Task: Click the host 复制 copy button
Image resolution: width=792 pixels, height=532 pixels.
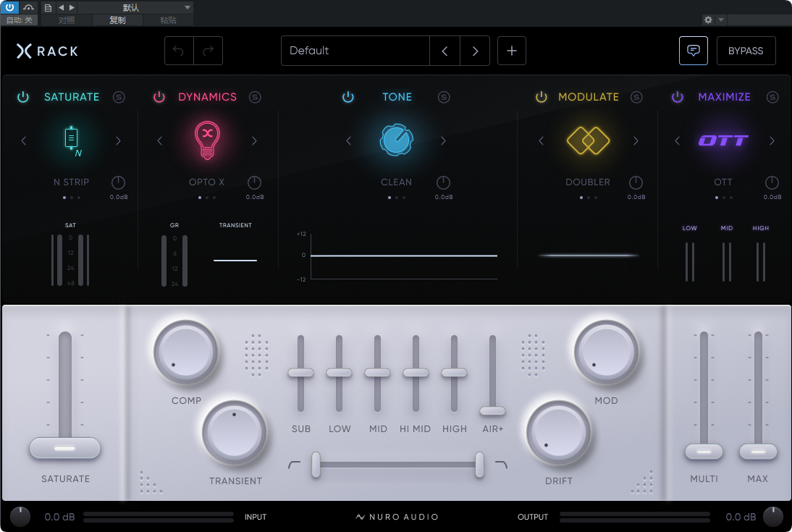Action: pyautogui.click(x=117, y=20)
